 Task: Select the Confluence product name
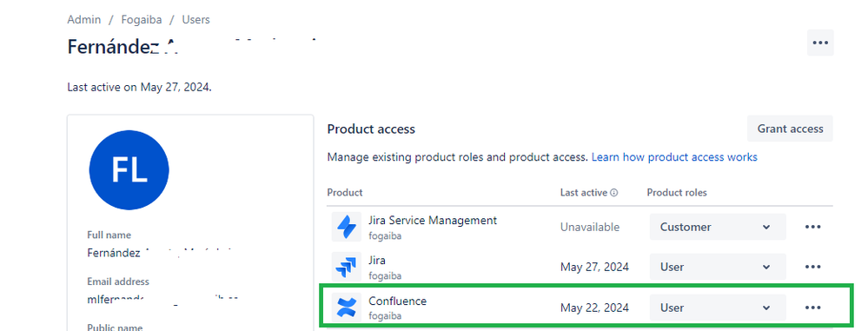point(397,301)
